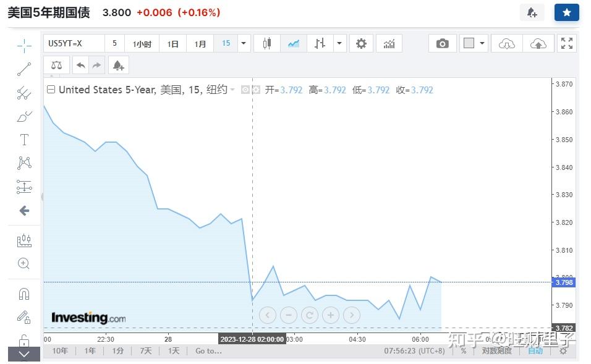The height and width of the screenshot is (364, 591).
Task: Toggle auto scale option
Action: click(x=535, y=351)
